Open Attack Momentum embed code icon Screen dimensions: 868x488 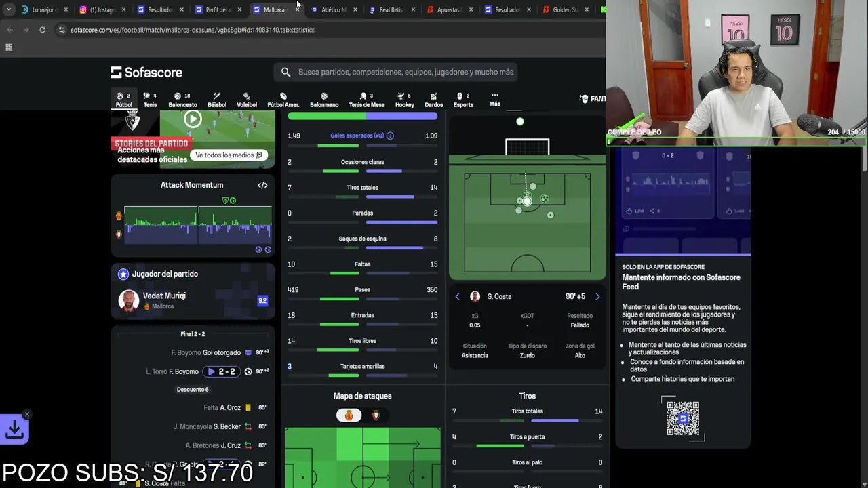coord(262,185)
